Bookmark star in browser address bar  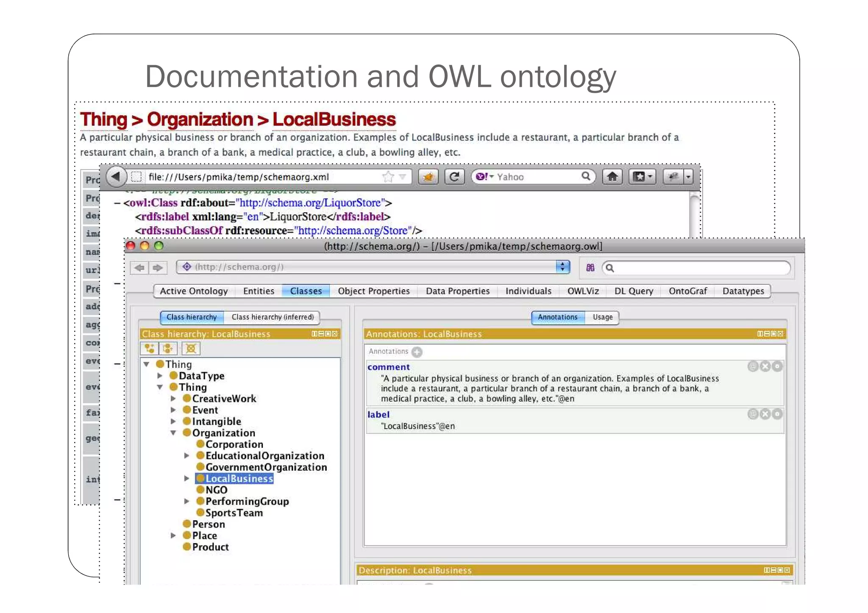(388, 177)
